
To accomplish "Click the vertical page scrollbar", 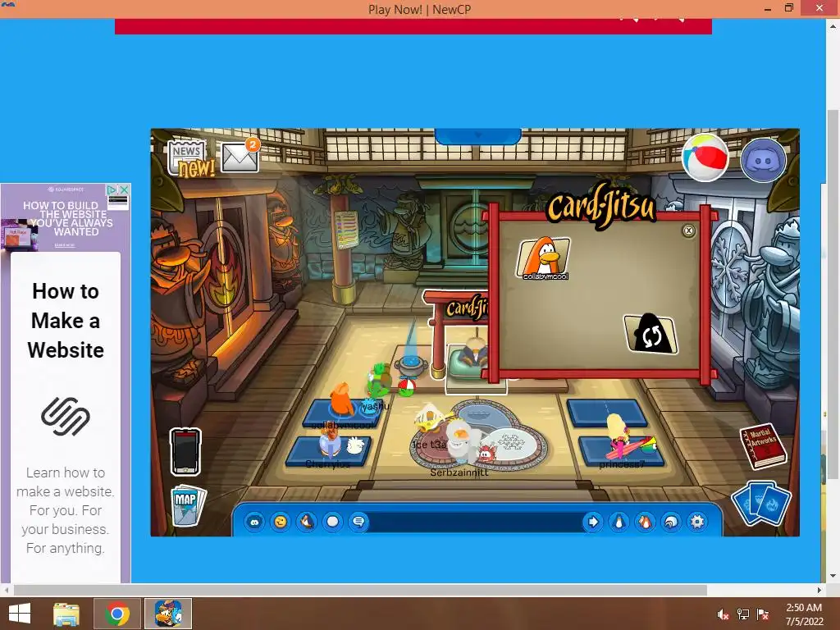I will coord(833,294).
